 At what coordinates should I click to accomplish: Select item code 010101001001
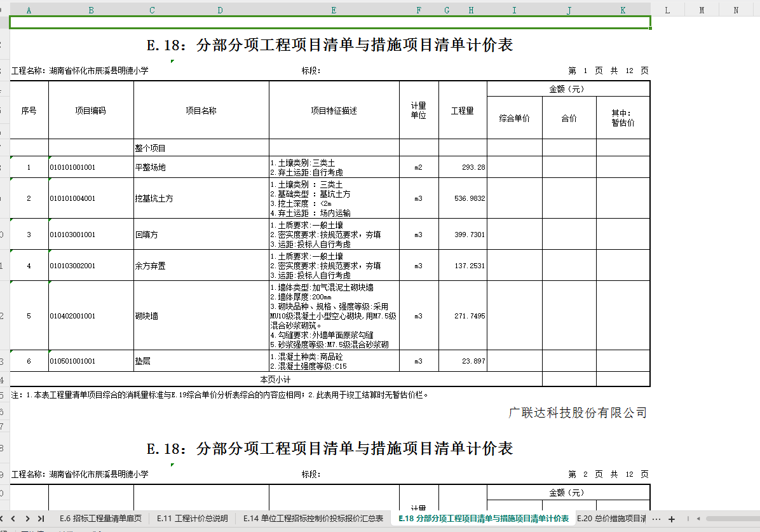click(91, 167)
